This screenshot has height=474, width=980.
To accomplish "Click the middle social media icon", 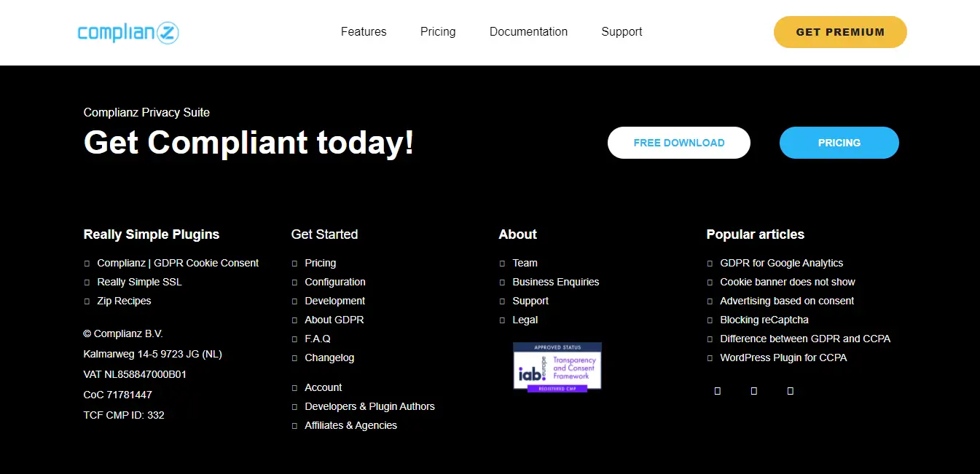I will (x=753, y=391).
